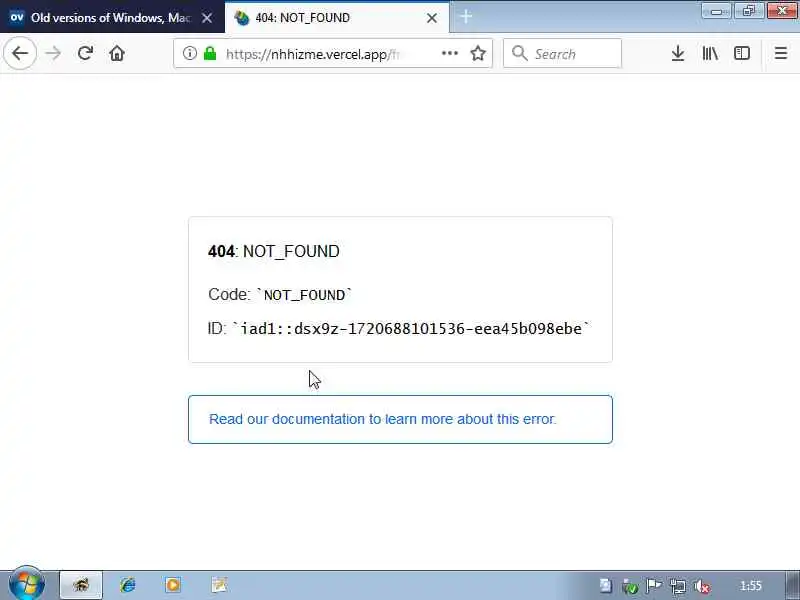Viewport: 800px width, 600px height.
Task: Click the active browser taskbar button
Action: click(x=81, y=585)
